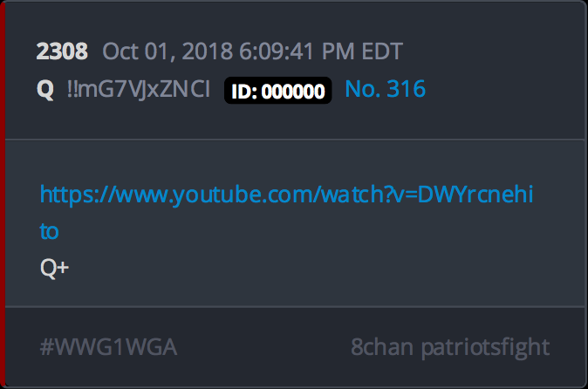Select post number 2308

click(62, 51)
